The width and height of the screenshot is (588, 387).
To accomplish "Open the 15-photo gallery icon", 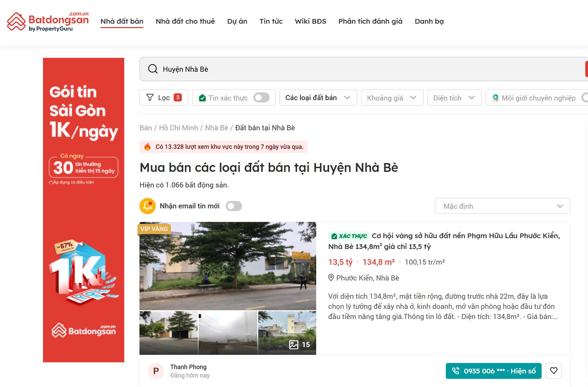I will [x=293, y=345].
